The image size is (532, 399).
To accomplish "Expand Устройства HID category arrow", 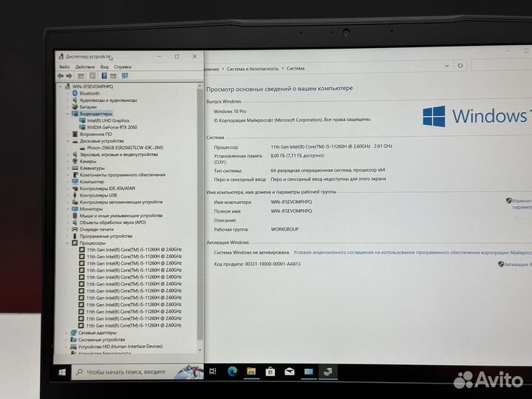I will pyautogui.click(x=66, y=347).
